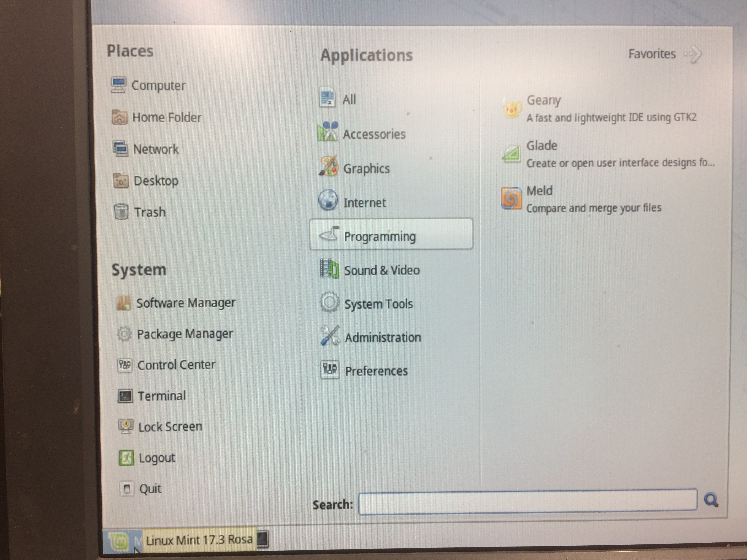Click the Package Manager label
The width and height of the screenshot is (747, 560).
tap(185, 334)
